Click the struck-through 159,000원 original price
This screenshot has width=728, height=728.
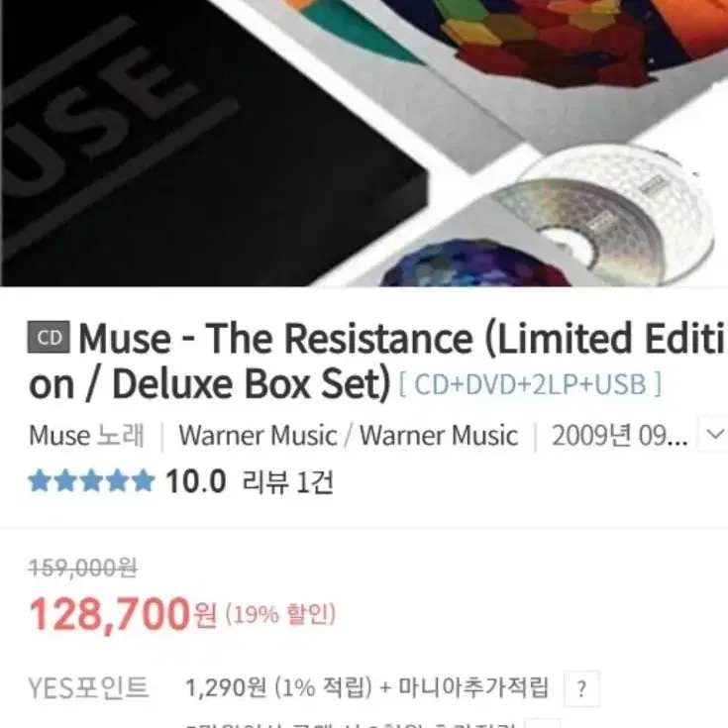pyautogui.click(x=82, y=568)
